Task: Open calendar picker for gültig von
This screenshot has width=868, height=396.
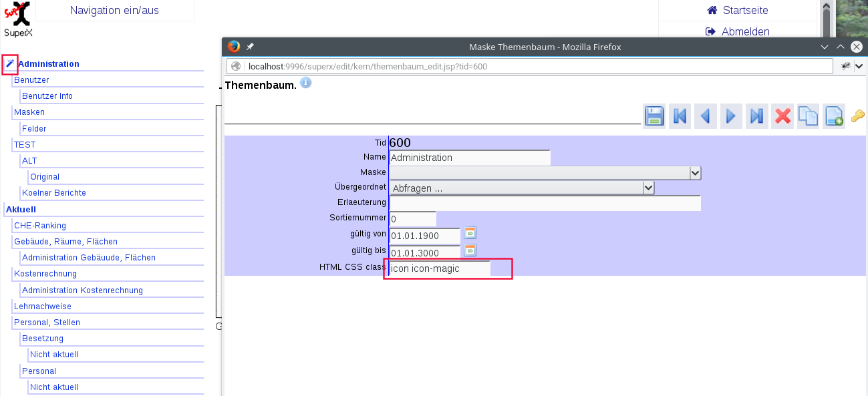Action: pos(470,233)
